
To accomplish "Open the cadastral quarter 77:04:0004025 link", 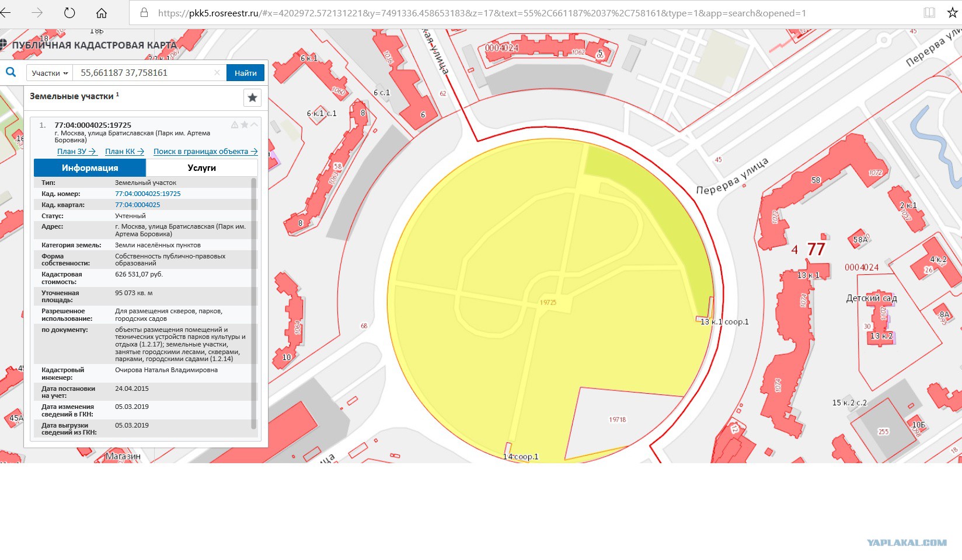I will (x=137, y=205).
